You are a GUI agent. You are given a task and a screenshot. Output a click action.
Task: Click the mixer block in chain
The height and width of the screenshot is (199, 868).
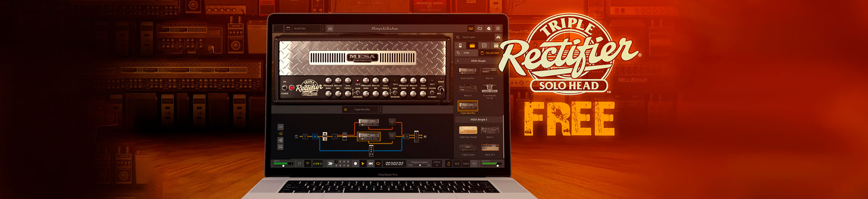[406, 136]
